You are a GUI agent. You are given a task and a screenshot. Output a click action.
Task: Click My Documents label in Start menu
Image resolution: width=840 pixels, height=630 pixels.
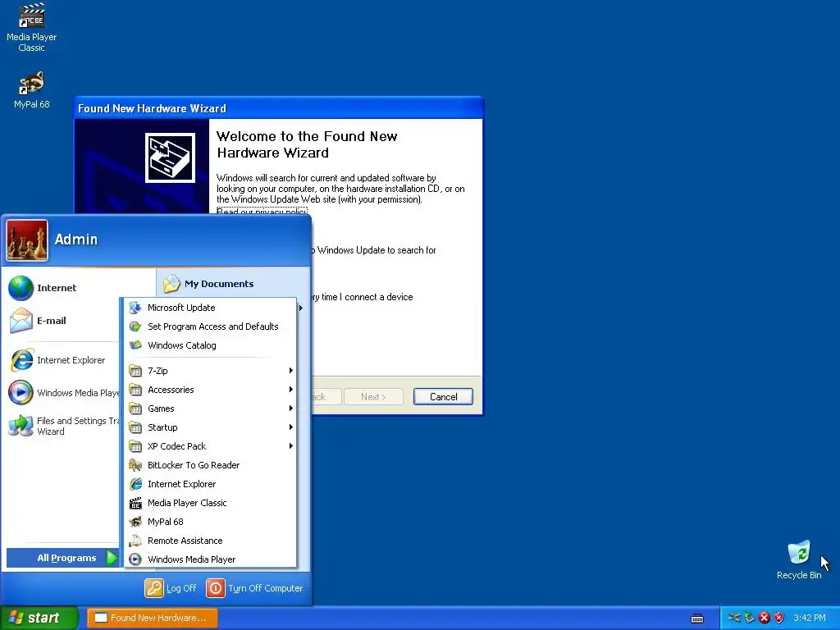(219, 284)
